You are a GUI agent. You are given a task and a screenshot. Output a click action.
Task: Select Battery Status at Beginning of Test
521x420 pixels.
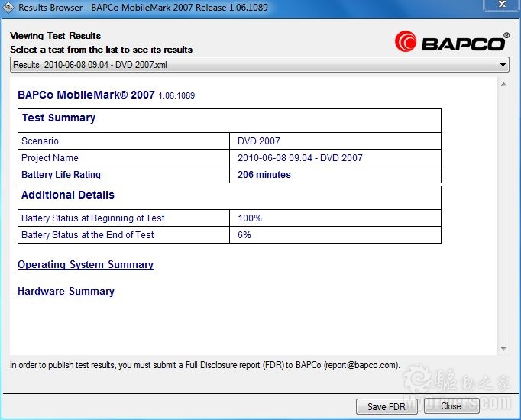click(93, 218)
